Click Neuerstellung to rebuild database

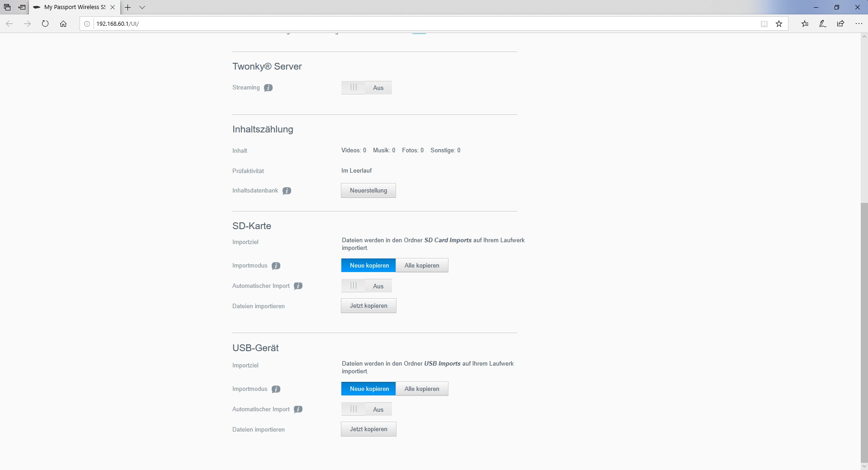click(x=368, y=191)
